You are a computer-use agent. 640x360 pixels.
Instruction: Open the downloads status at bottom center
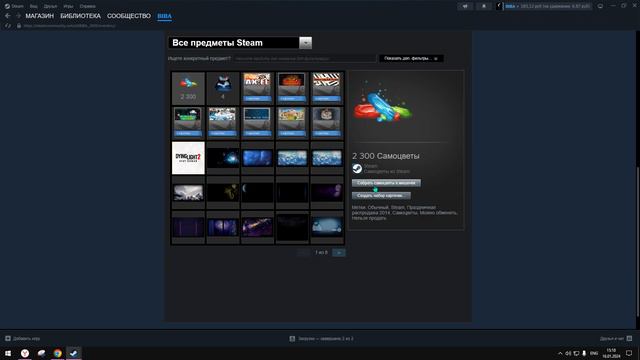(x=322, y=338)
